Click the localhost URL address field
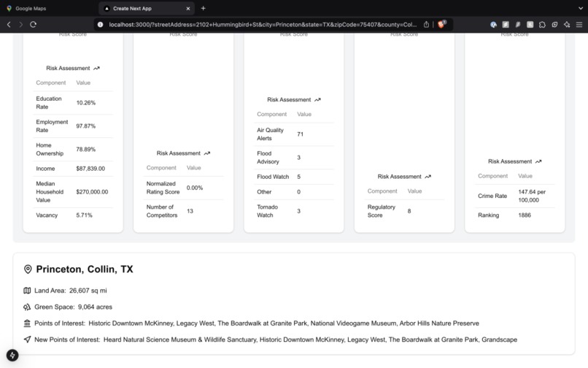 pyautogui.click(x=263, y=24)
